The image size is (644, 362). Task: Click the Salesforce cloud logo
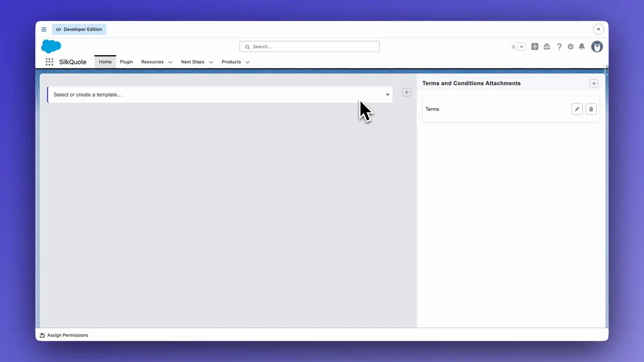click(x=51, y=46)
